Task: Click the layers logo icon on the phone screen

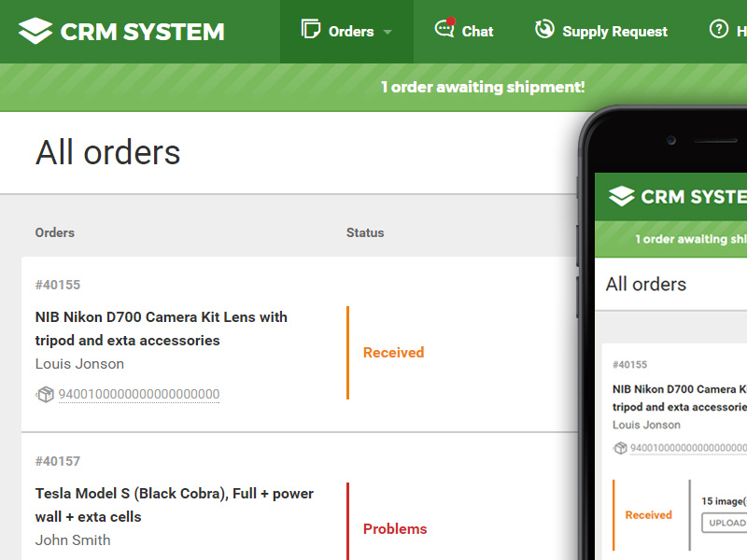Action: click(x=621, y=196)
